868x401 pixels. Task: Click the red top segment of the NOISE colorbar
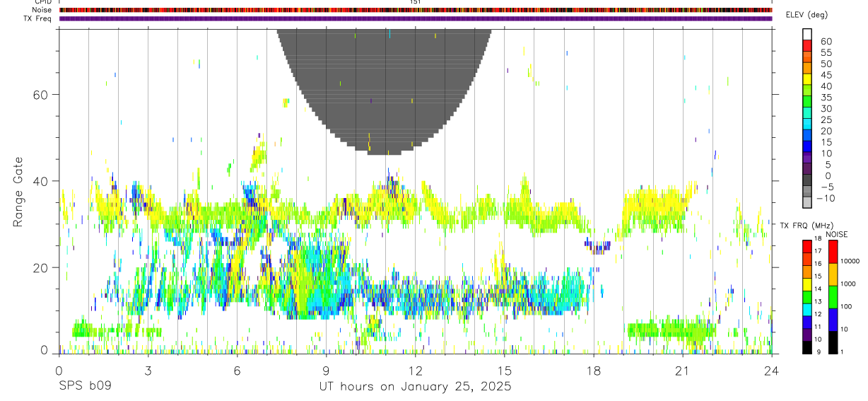pos(833,252)
